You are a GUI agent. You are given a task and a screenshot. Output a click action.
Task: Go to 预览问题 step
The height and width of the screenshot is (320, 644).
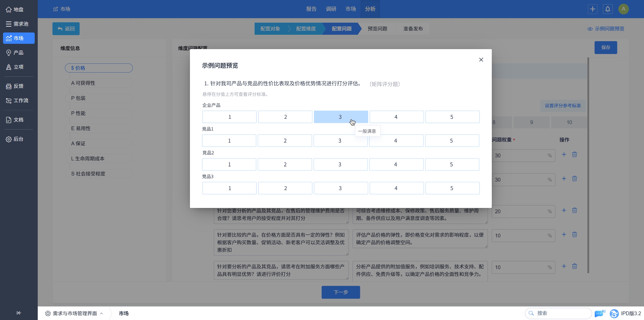coord(377,29)
